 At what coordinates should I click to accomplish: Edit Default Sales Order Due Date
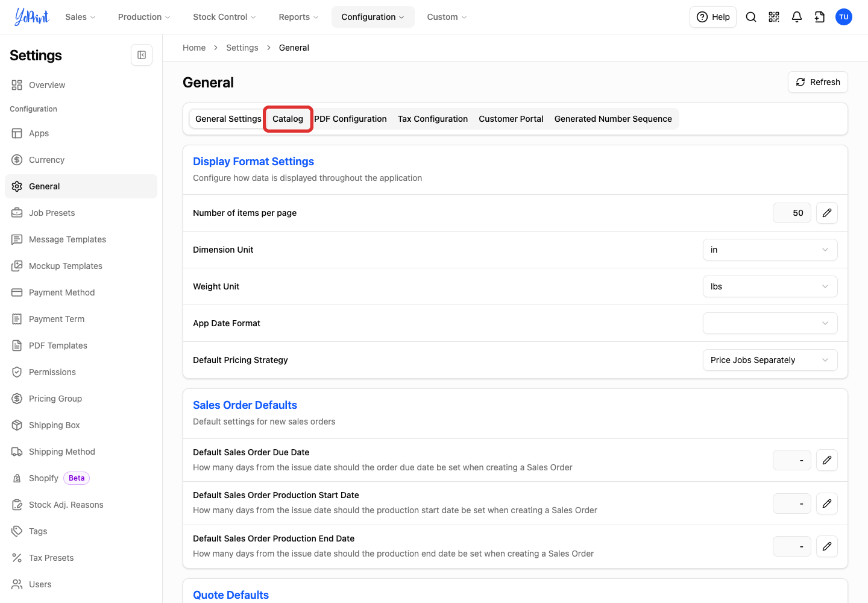[827, 460]
